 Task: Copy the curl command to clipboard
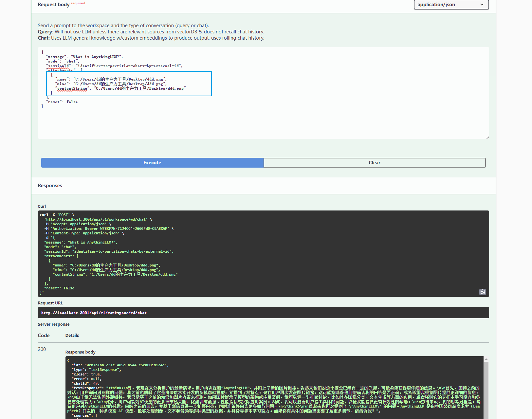(x=482, y=292)
